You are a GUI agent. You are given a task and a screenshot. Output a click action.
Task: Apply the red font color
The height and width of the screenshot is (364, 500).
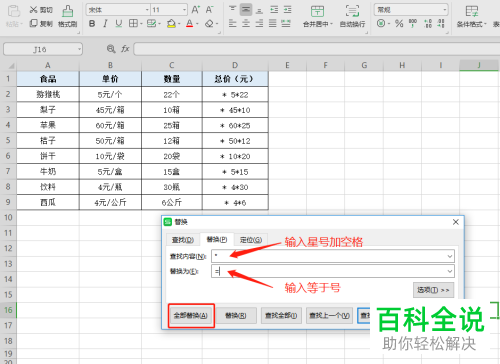(x=189, y=24)
